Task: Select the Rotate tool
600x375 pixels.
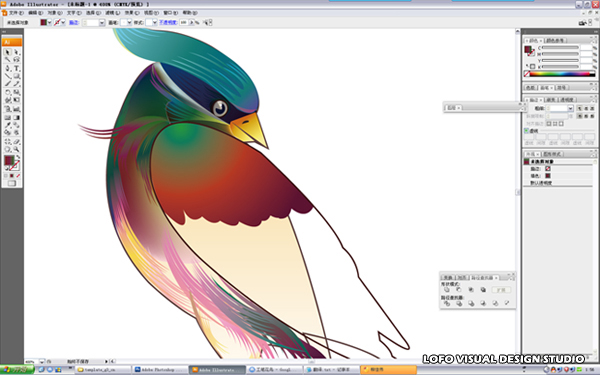Action: tap(7, 92)
